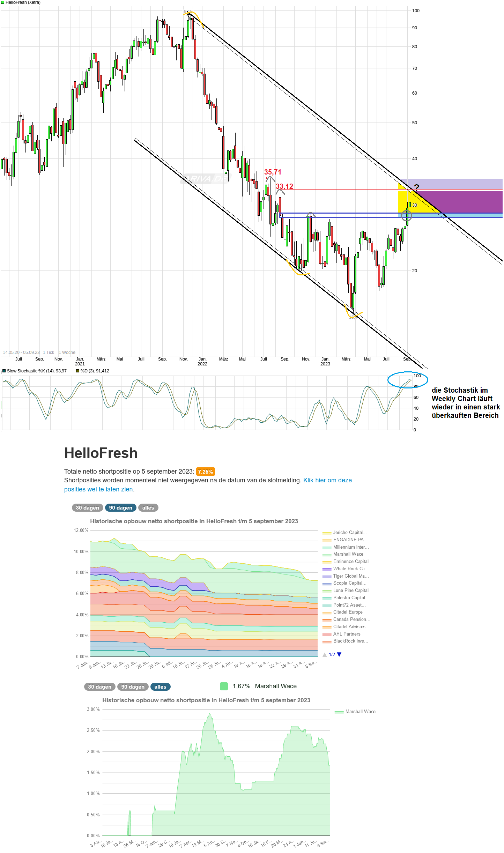Click the green HelloFresh (Xetra) series marker

(x=3, y=2)
